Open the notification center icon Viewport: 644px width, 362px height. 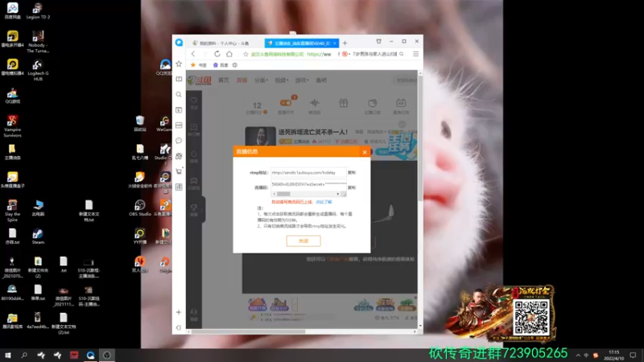point(633,355)
